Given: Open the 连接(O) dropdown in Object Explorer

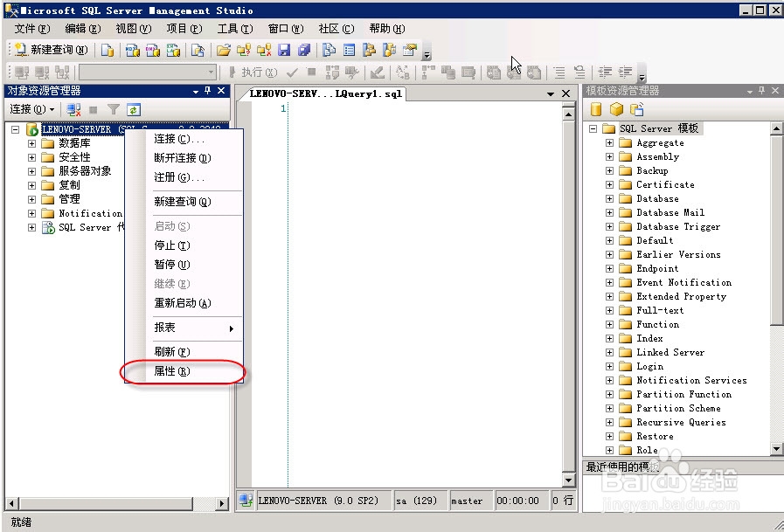Looking at the screenshot, I should tap(31, 109).
